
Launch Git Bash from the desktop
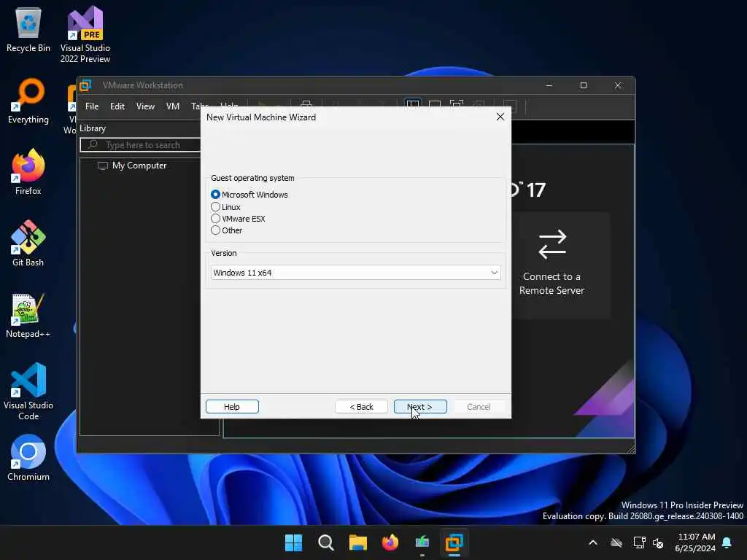pos(28,244)
